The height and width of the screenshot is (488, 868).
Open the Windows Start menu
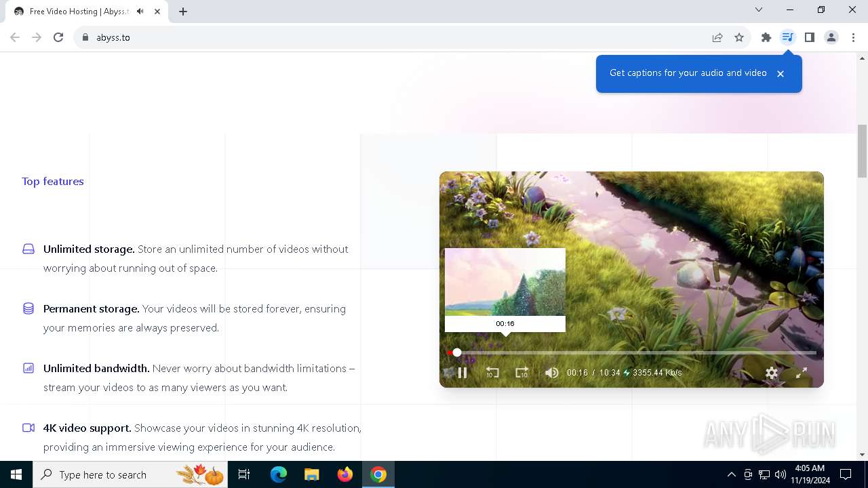[16, 474]
